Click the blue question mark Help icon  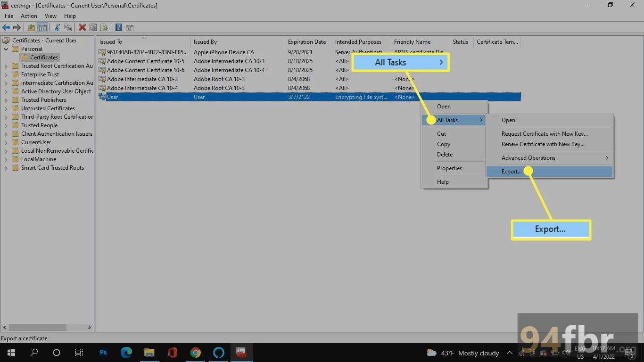point(119,28)
